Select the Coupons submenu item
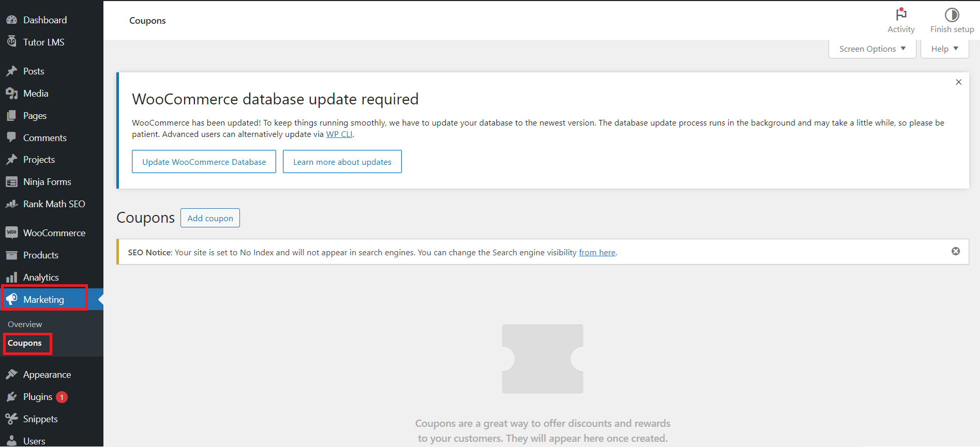This screenshot has width=980, height=447. 25,343
